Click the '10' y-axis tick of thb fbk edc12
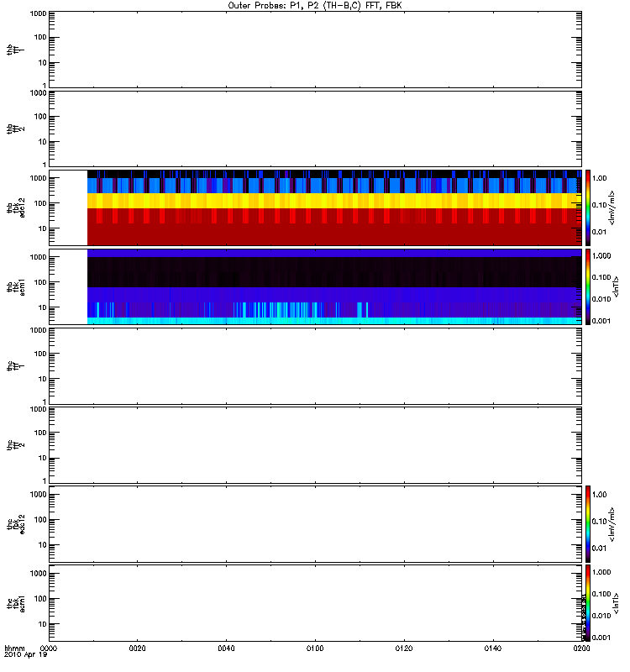 [x=43, y=228]
